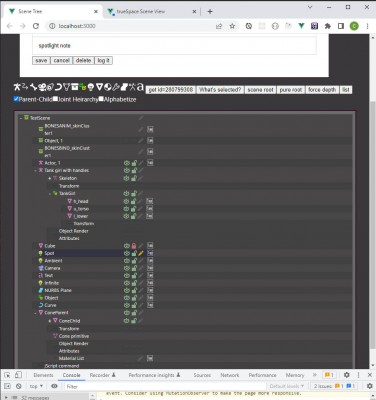The width and height of the screenshot is (376, 400).
Task: Click the camera icon in the filter toolbar
Action: pos(42,87)
